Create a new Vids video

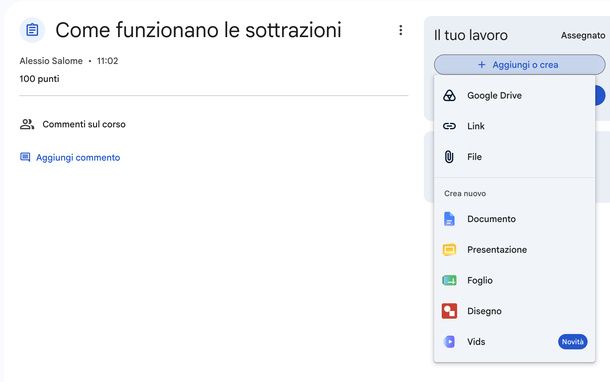pos(514,342)
